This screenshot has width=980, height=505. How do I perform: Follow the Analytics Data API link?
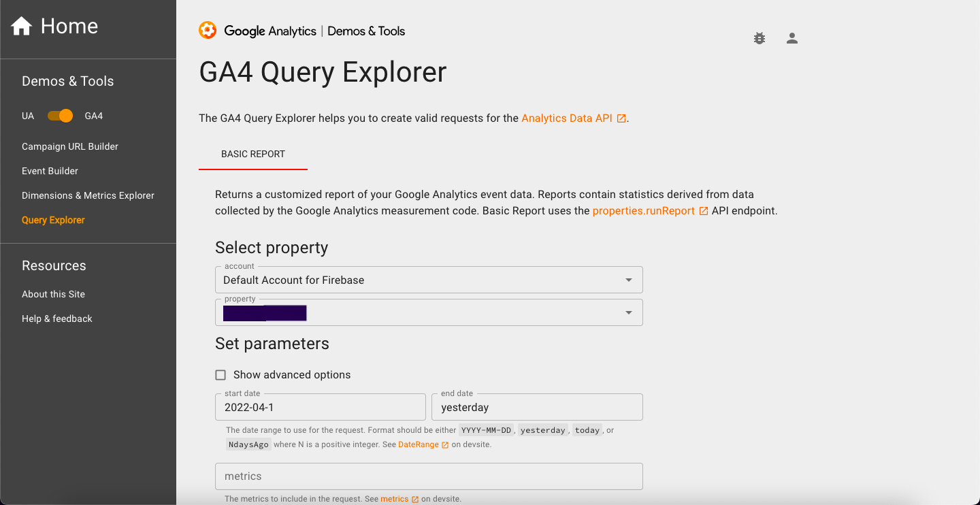click(567, 118)
